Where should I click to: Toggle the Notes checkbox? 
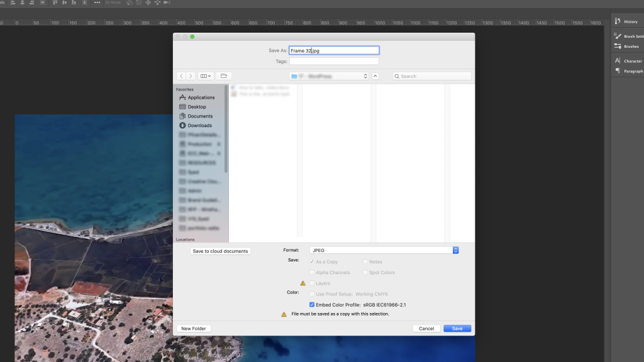pyautogui.click(x=365, y=261)
